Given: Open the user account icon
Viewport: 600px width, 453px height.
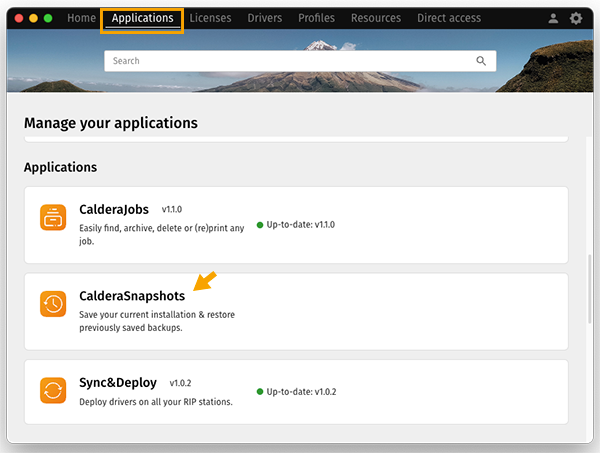Looking at the screenshot, I should point(553,18).
